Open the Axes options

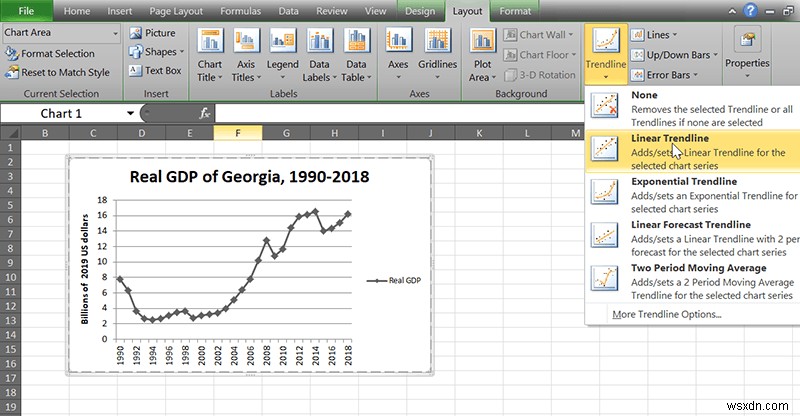[398, 55]
